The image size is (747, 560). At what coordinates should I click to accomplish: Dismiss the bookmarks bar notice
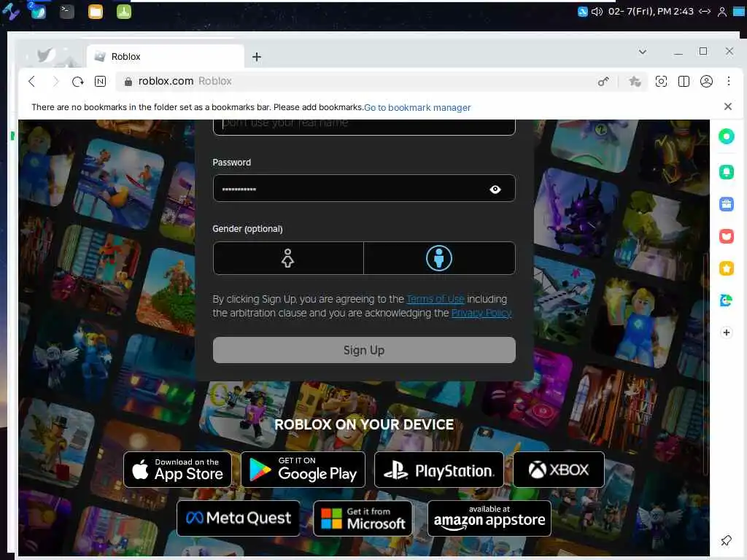[727, 106]
